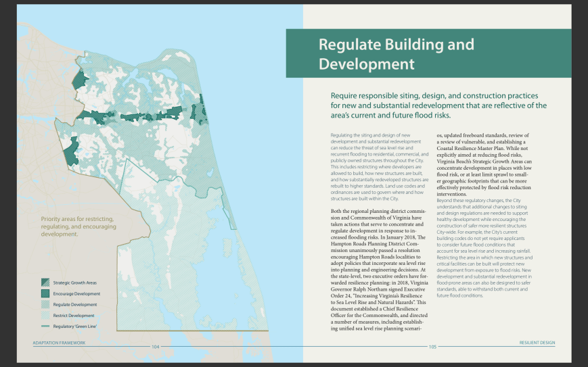Click the Regulatory 'Green Line' legend symbol
This screenshot has width=588, height=367.
tap(45, 326)
